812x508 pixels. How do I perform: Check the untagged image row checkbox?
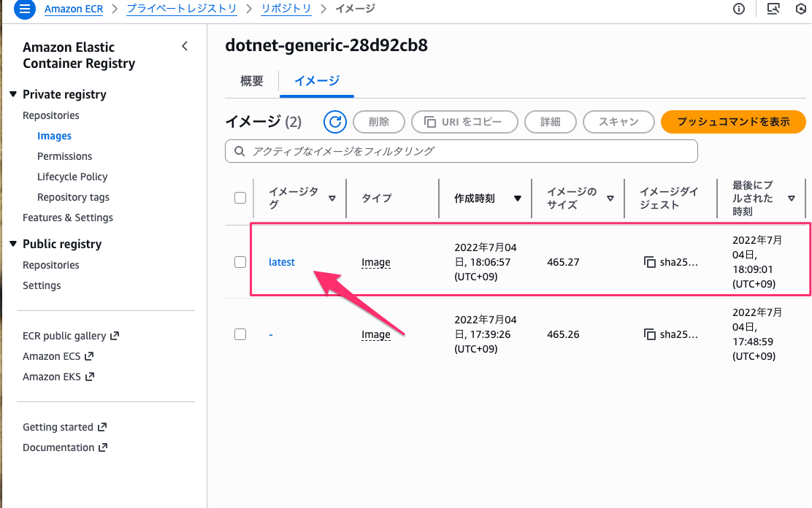pos(240,334)
